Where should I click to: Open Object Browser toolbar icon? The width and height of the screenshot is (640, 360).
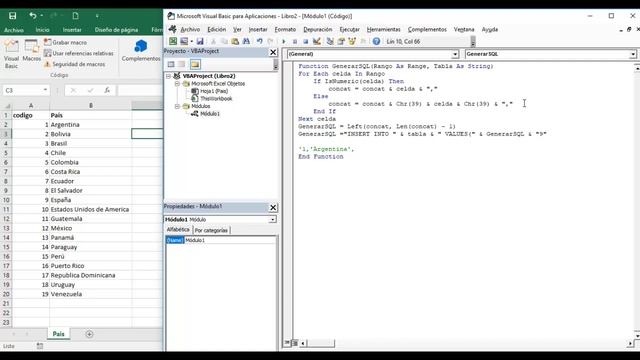(x=352, y=41)
